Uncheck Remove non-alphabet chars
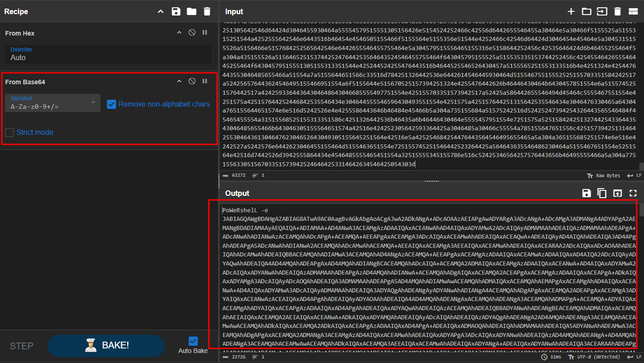Screen dimensions: 644x363 pyautogui.click(x=112, y=104)
